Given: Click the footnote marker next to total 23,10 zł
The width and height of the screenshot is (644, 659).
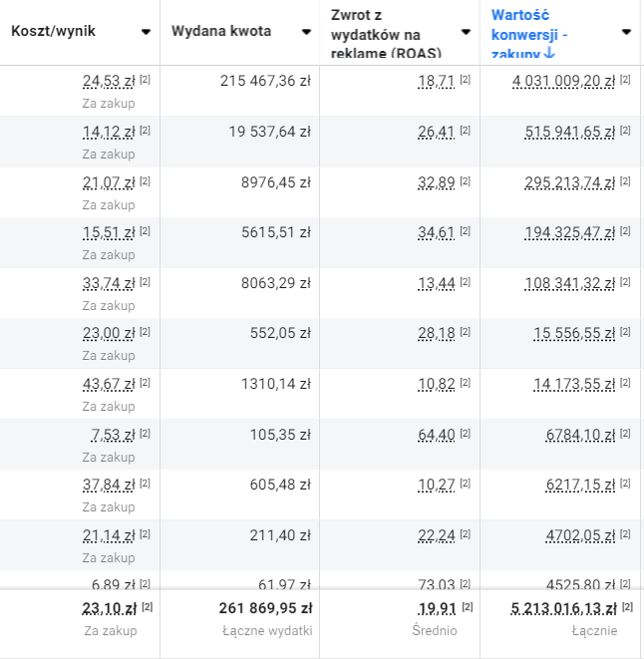Looking at the screenshot, I should tap(147, 607).
